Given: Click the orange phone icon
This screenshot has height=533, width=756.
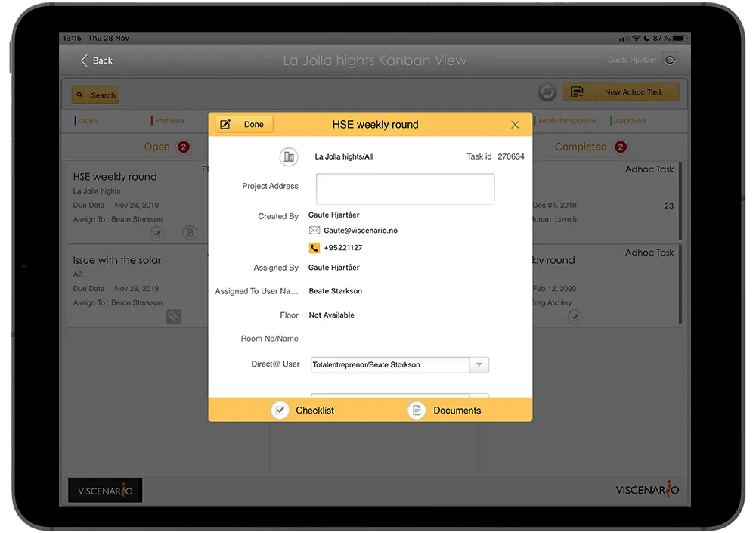Looking at the screenshot, I should (x=314, y=248).
